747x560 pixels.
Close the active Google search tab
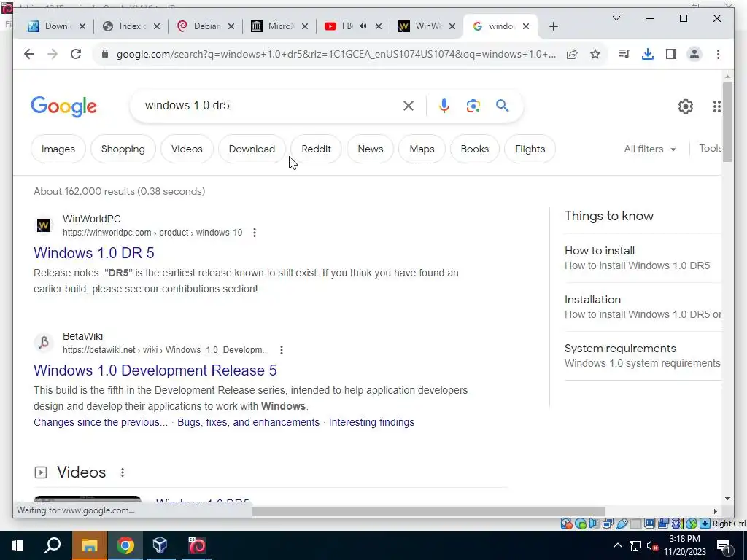pyautogui.click(x=525, y=26)
